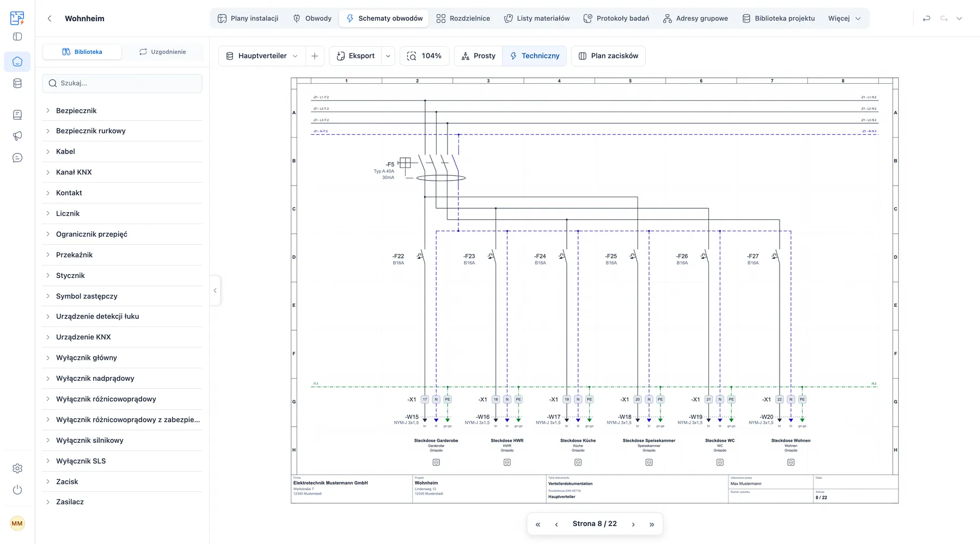This screenshot has height=544, width=980.
Task: Open Hauptverteiler distribution dropdown
Action: tap(262, 56)
